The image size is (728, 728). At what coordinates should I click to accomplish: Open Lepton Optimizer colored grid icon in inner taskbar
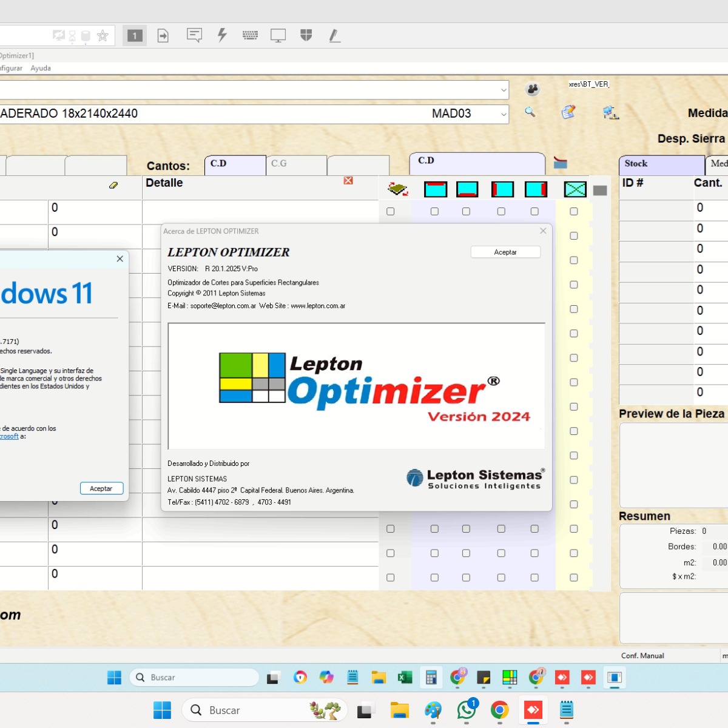[x=510, y=677]
